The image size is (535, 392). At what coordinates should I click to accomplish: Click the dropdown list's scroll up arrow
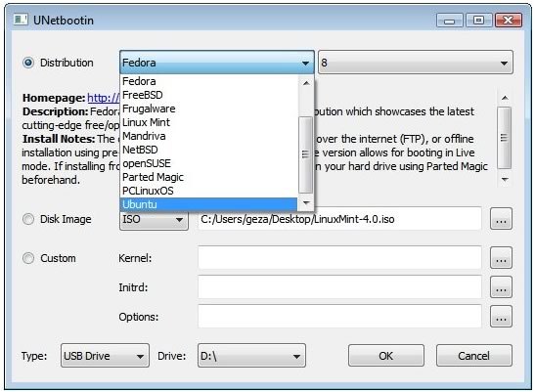click(x=306, y=83)
